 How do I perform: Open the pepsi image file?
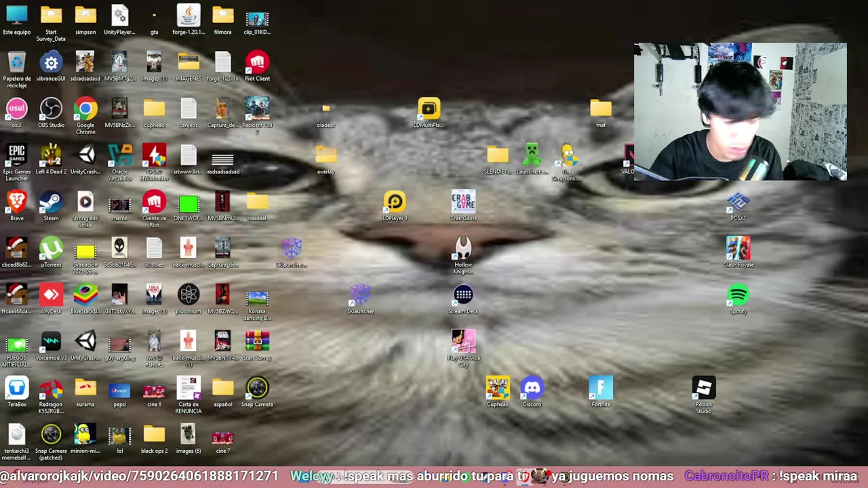(120, 392)
